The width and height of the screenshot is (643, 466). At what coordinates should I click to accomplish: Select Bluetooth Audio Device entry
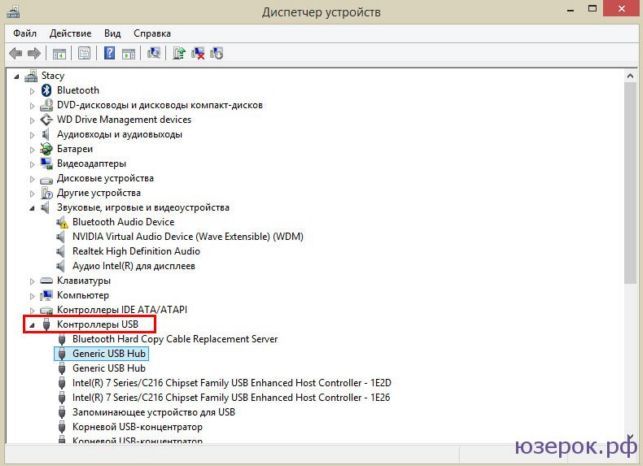(x=123, y=222)
